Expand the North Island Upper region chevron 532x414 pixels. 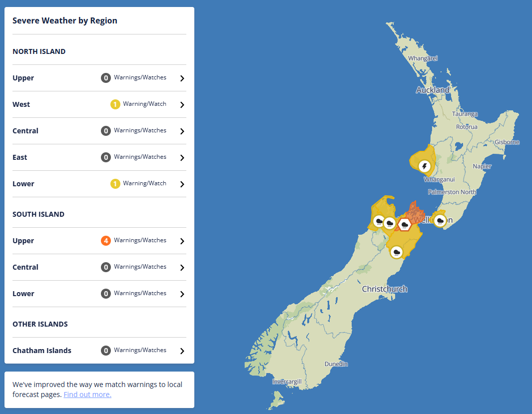pos(182,78)
